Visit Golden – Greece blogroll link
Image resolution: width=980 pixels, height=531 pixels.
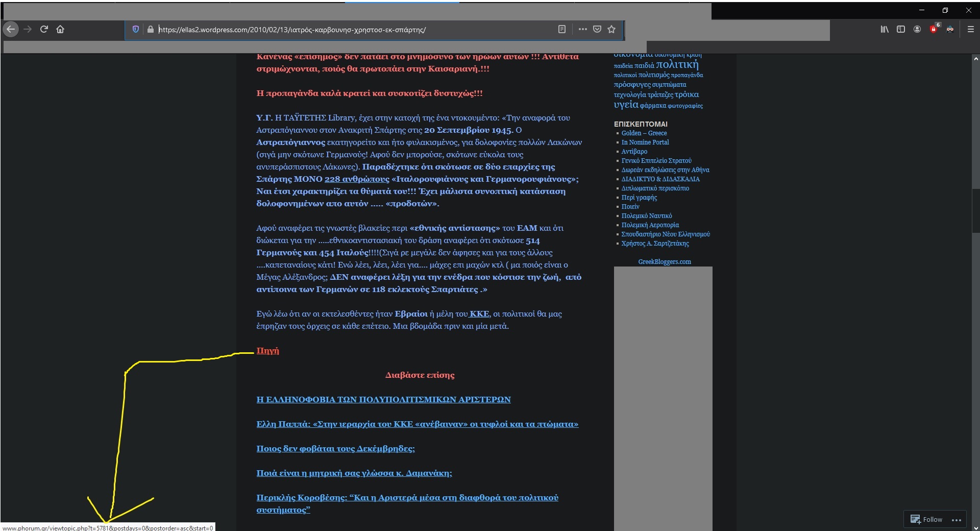(x=644, y=133)
